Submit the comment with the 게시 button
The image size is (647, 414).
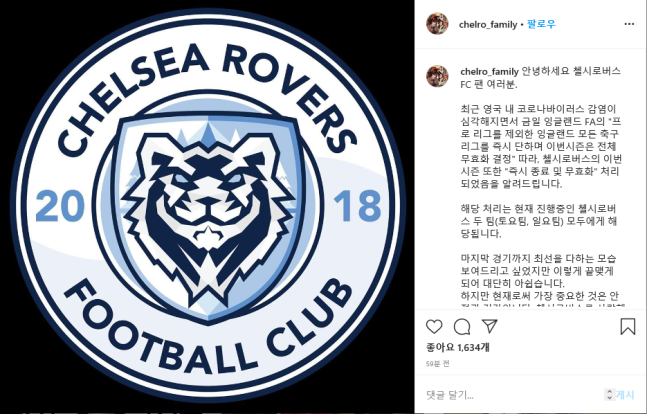tap(625, 395)
